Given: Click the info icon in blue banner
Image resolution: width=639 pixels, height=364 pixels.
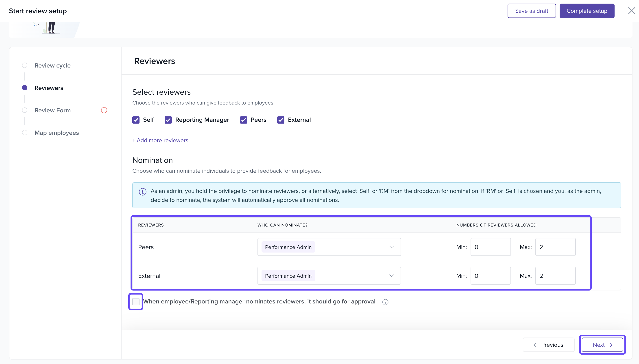Looking at the screenshot, I should 142,192.
